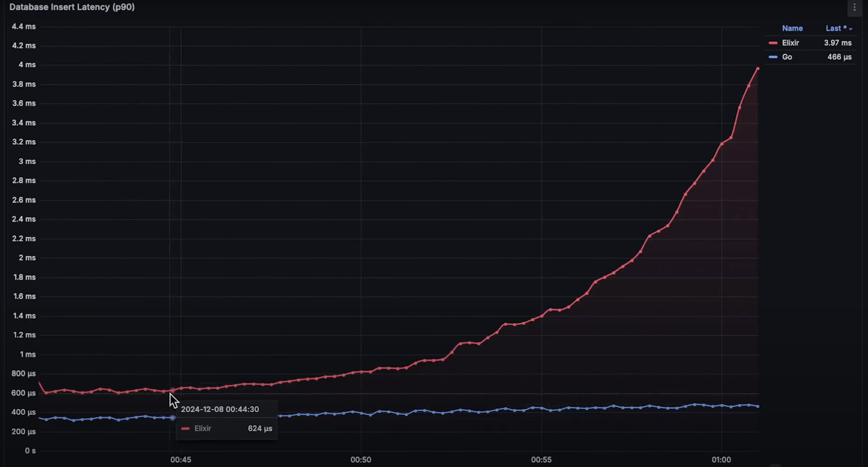Click the final Elixir data point at chart end
This screenshot has width=868, height=467.
tap(758, 69)
